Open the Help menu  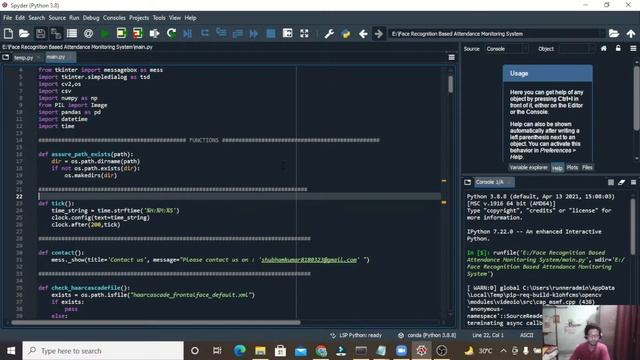pyautogui.click(x=190, y=18)
